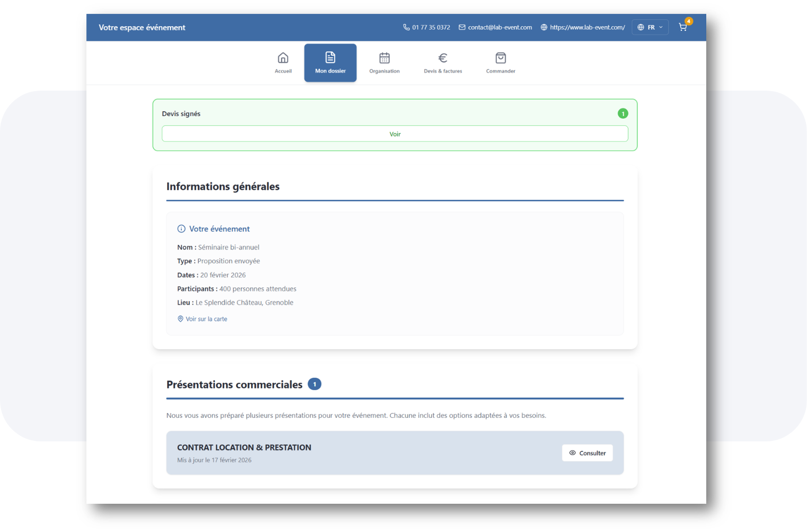Viewport: 807px width, 532px height.
Task: Click the Commander shopping bag icon
Action: pyautogui.click(x=501, y=58)
